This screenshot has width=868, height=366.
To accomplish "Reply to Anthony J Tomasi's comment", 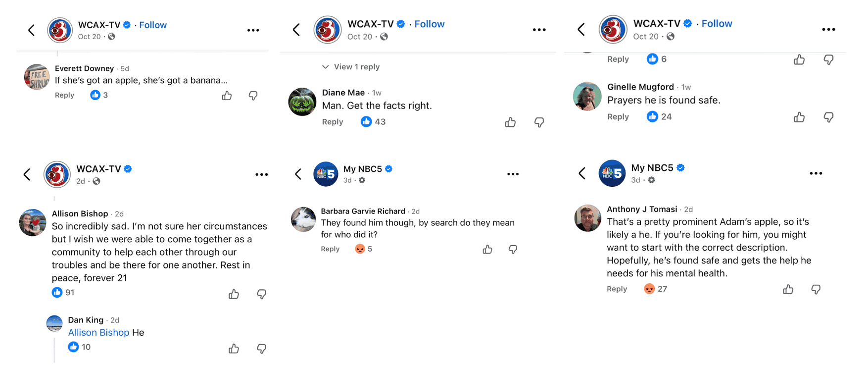I will tap(617, 289).
